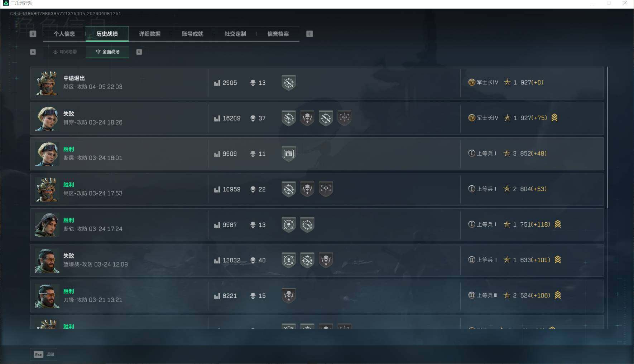The width and height of the screenshot is (634, 364).
Task: Open the 详细数据 tab
Action: [150, 34]
